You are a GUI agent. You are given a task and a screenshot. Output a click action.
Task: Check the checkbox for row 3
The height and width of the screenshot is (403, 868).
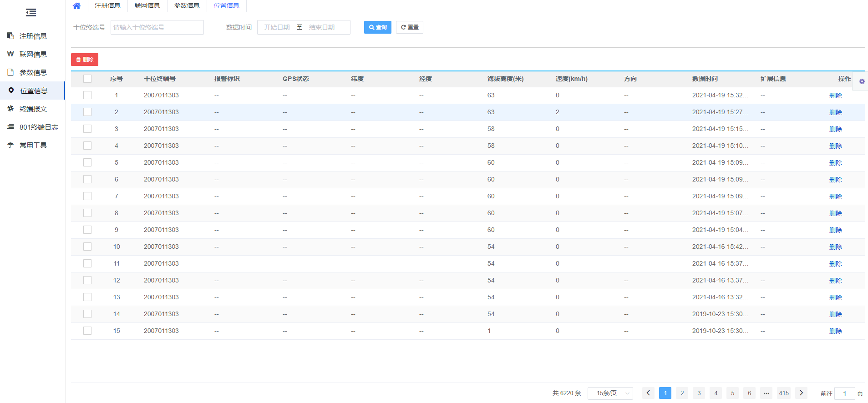pyautogui.click(x=87, y=129)
